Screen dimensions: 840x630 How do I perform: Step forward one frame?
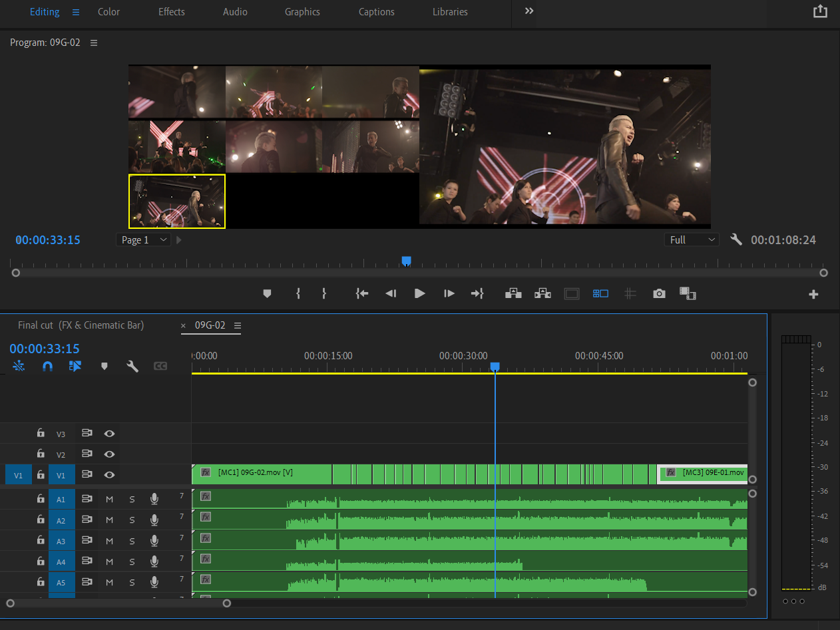point(449,293)
